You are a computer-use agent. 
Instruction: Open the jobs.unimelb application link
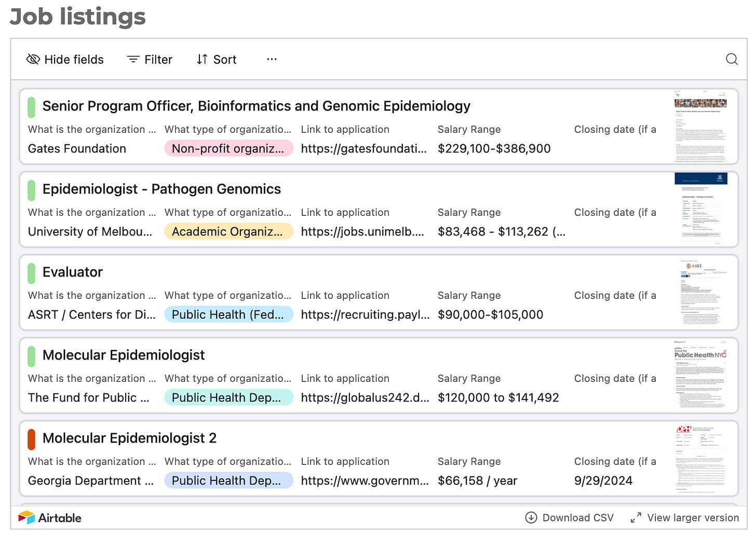362,232
